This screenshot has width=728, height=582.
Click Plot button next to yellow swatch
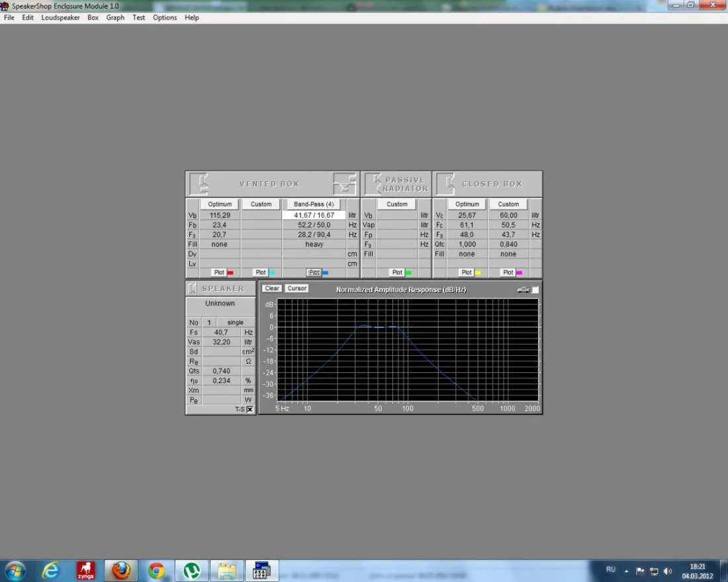coord(467,272)
